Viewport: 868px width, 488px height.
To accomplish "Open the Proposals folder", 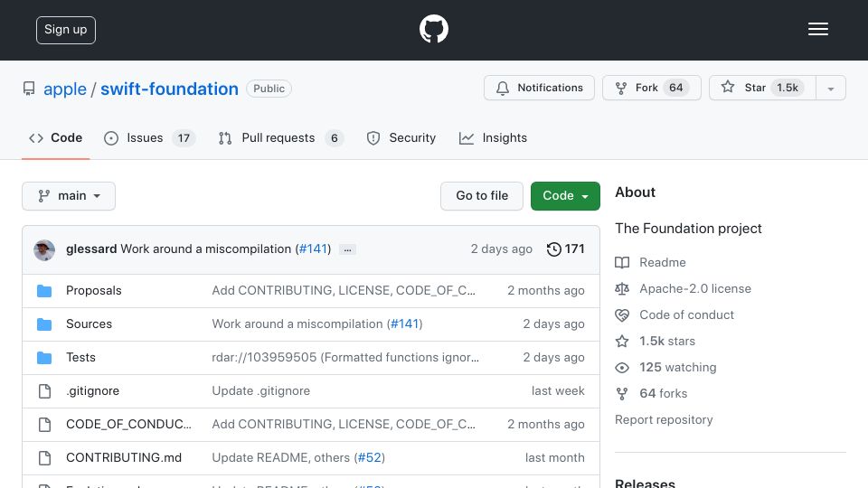I will (x=93, y=290).
